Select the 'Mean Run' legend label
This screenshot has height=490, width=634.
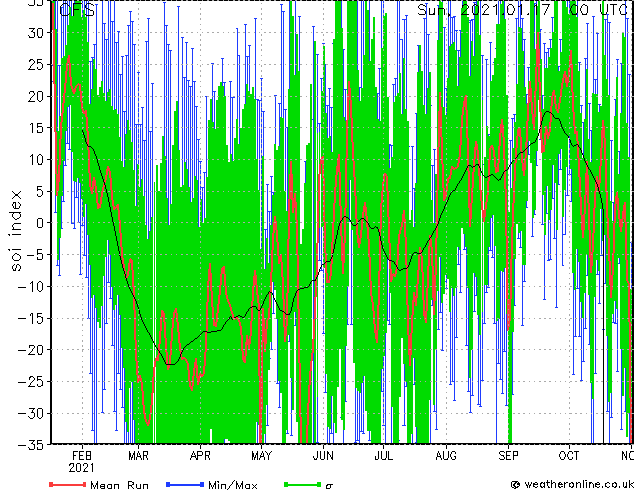pos(119,485)
